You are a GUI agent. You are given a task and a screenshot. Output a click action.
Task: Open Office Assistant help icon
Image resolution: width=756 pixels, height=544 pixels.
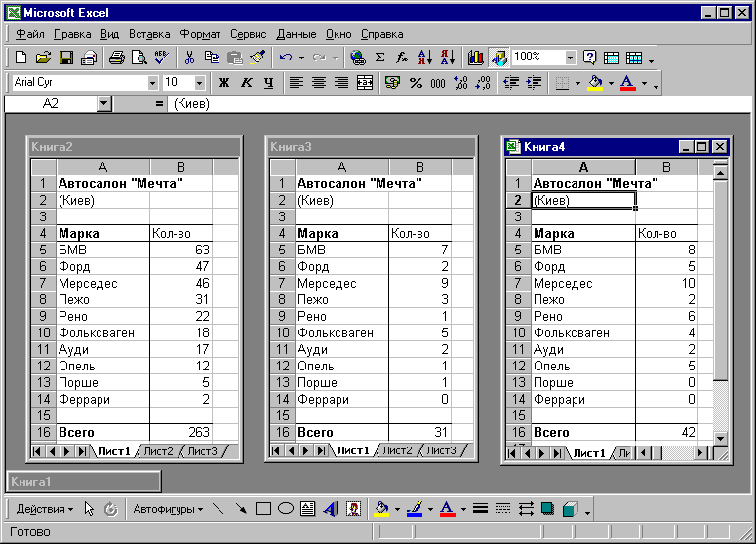tap(589, 58)
